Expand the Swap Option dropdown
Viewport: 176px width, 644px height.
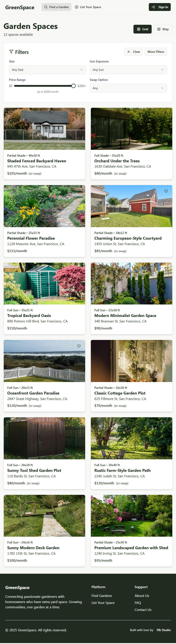128,88
